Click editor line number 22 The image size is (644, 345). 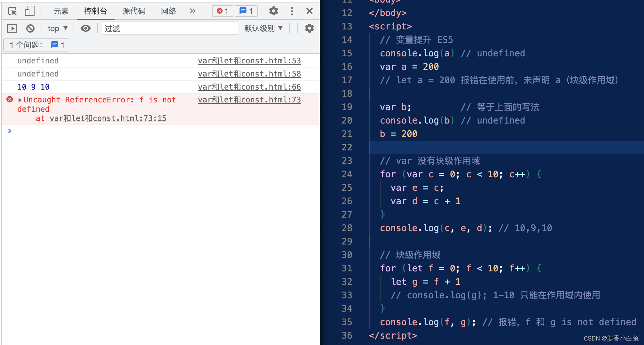pos(347,147)
